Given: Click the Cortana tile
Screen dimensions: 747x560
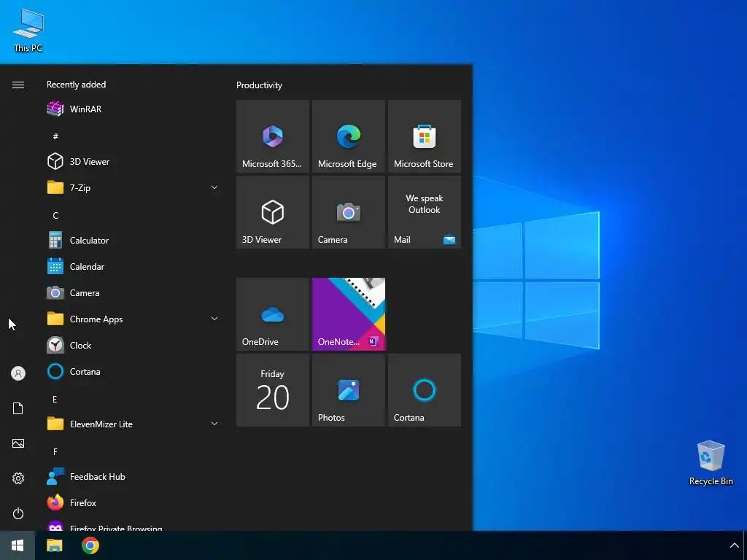Looking at the screenshot, I should click(424, 390).
